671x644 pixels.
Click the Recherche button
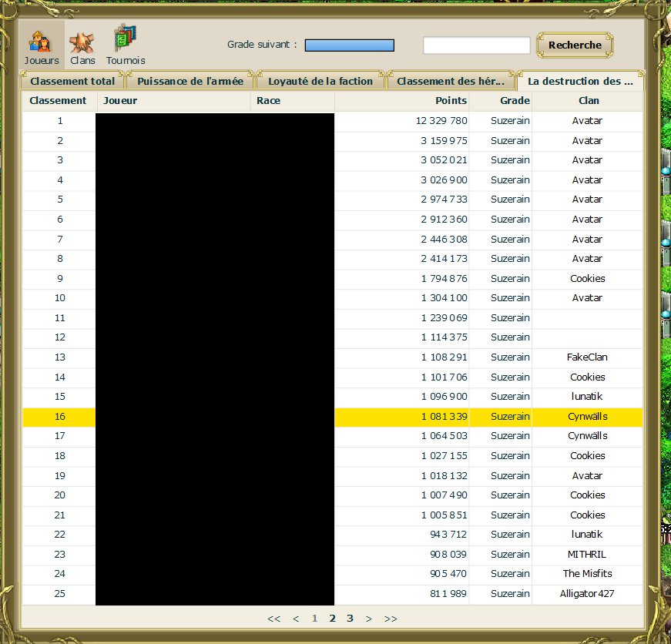(575, 45)
